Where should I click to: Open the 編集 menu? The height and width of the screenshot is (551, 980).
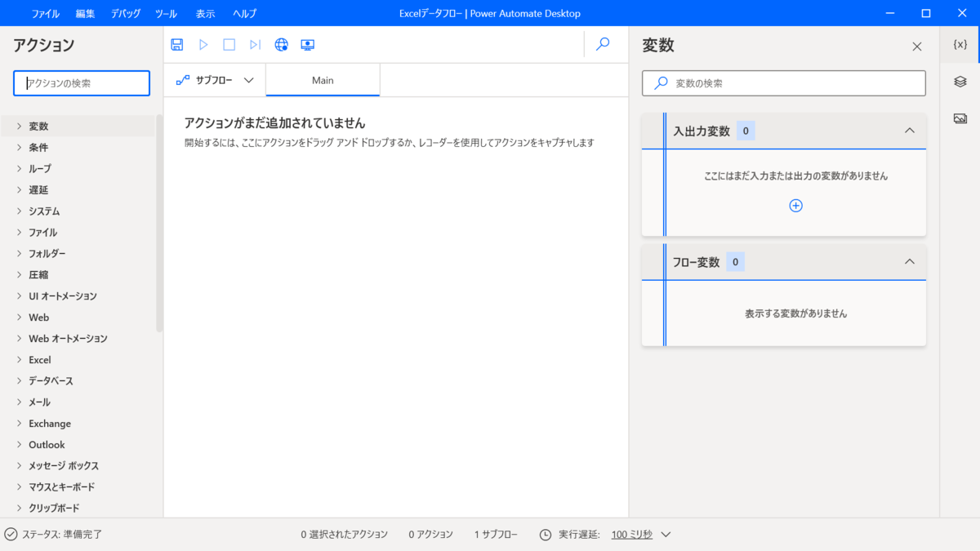point(85,14)
